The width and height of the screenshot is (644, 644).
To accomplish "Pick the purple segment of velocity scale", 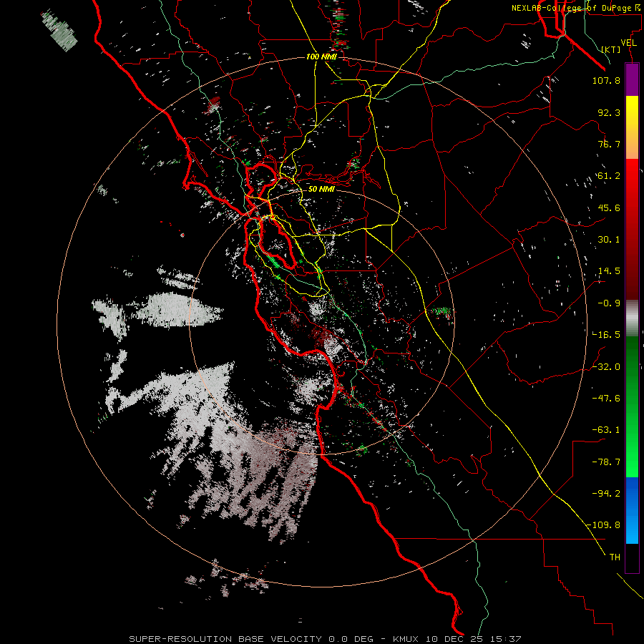I will (632, 80).
